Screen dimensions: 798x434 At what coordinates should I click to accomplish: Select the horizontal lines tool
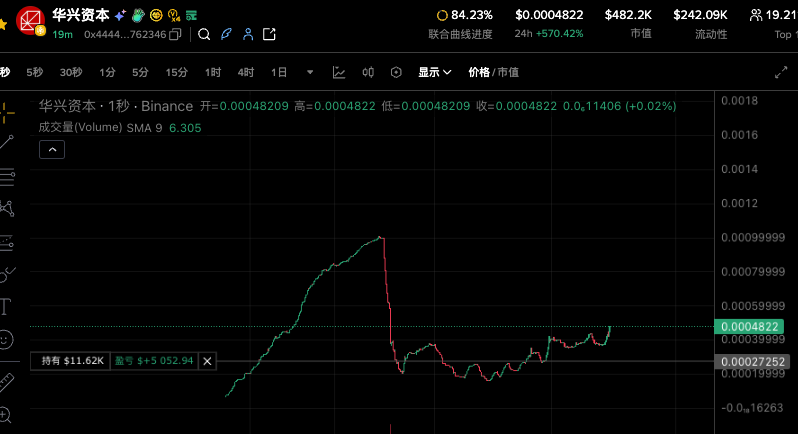[x=7, y=177]
